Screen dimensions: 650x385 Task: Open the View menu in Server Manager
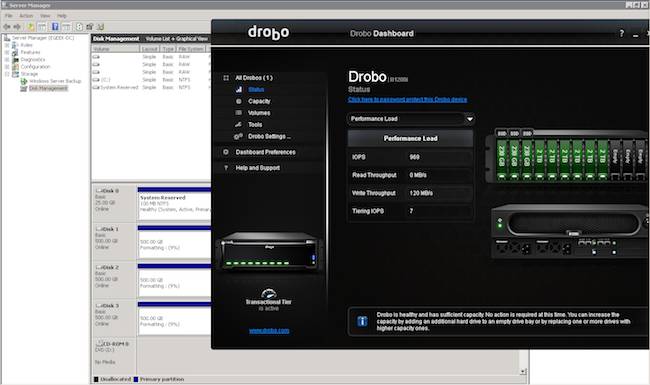pyautogui.click(x=45, y=16)
